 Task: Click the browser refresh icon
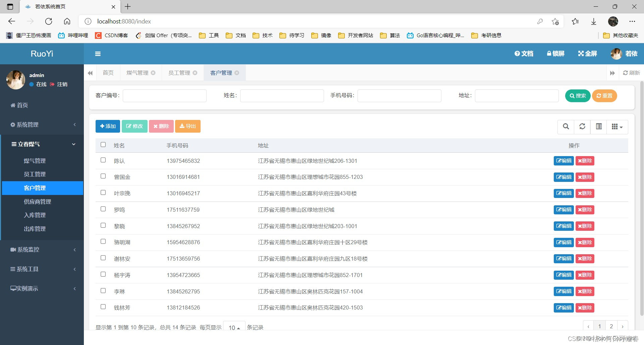[49, 21]
